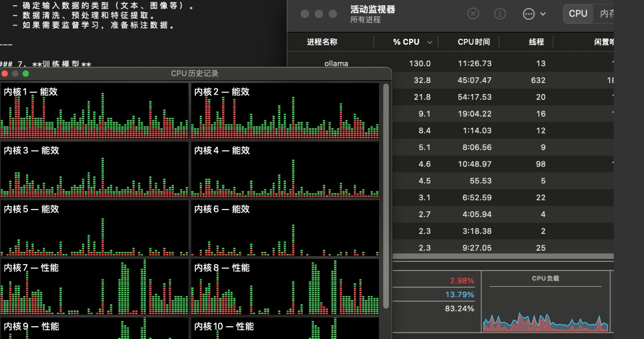
Task: Open the more options ellipsis icon
Action: click(x=528, y=14)
